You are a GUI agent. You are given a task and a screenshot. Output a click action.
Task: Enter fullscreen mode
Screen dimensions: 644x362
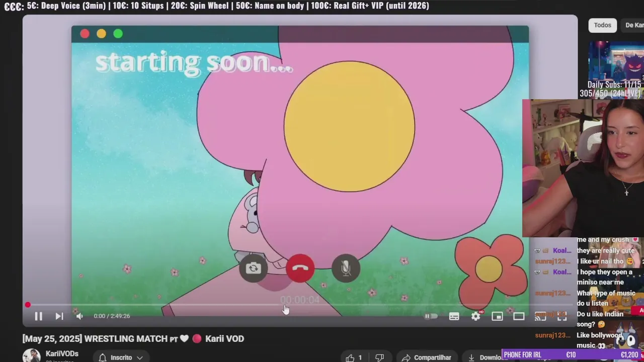coord(562,316)
